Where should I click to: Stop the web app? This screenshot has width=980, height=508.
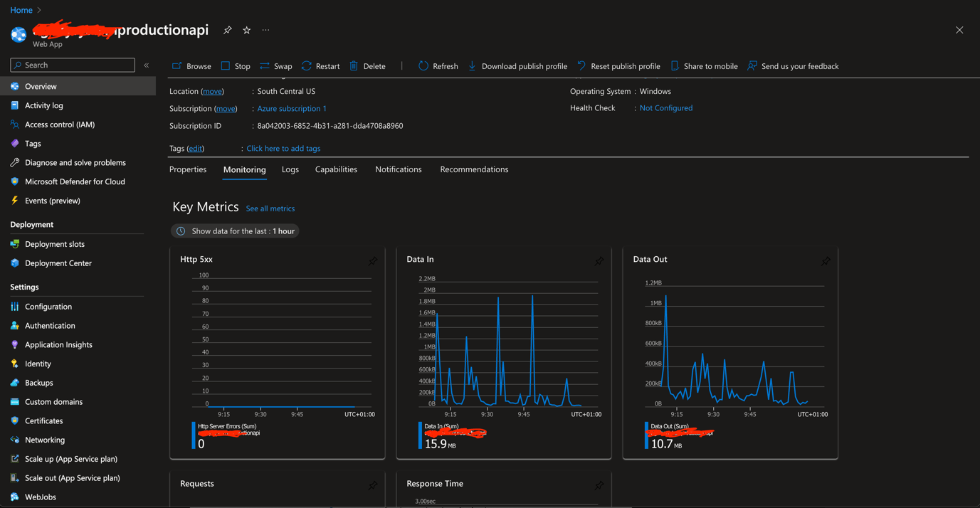[x=236, y=66]
